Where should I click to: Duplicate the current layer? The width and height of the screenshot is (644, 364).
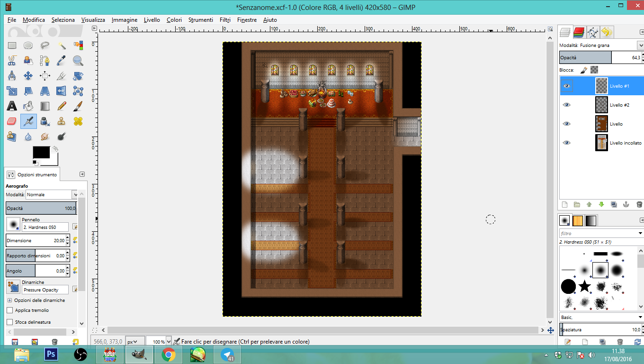[614, 205]
